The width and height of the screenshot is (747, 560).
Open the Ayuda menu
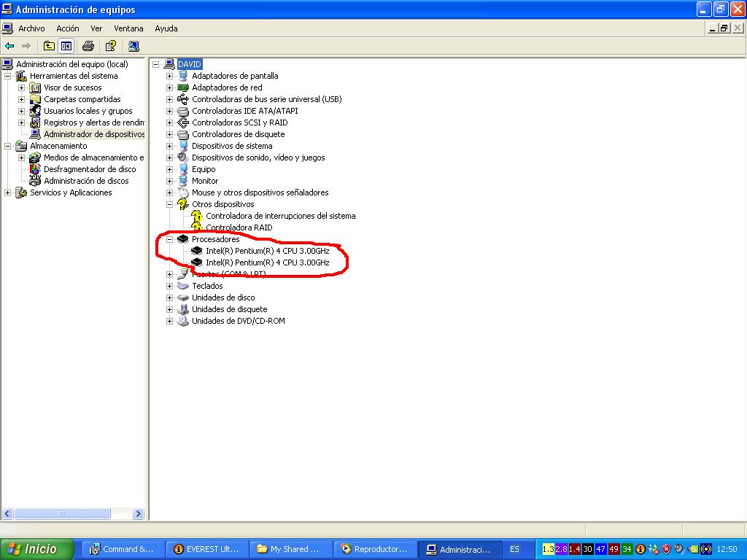[x=166, y=28]
